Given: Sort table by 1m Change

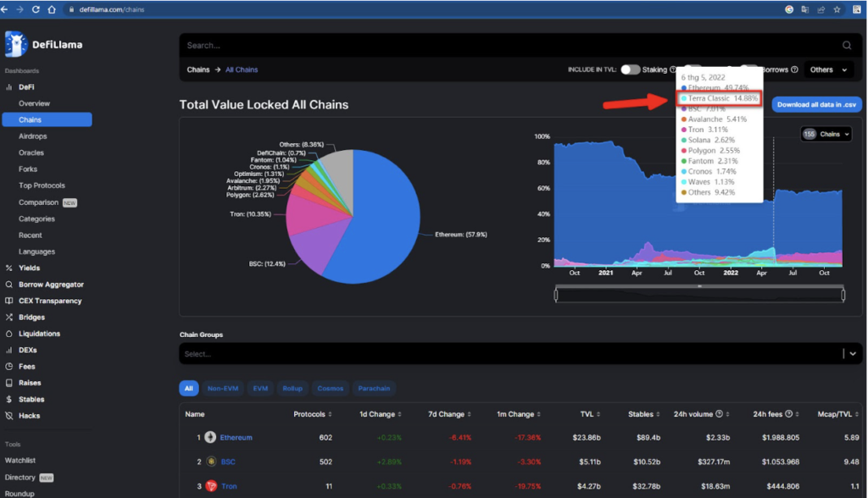Looking at the screenshot, I should pyautogui.click(x=519, y=414).
